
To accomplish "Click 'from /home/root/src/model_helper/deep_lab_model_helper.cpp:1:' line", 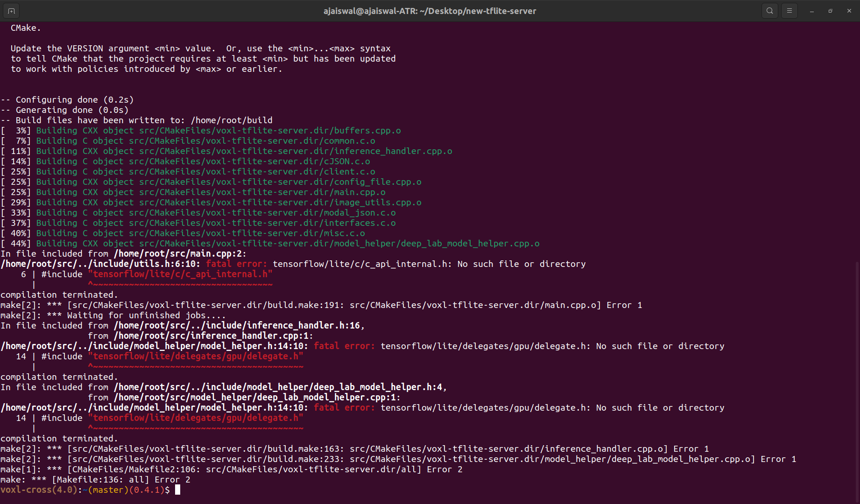I will pos(244,398).
